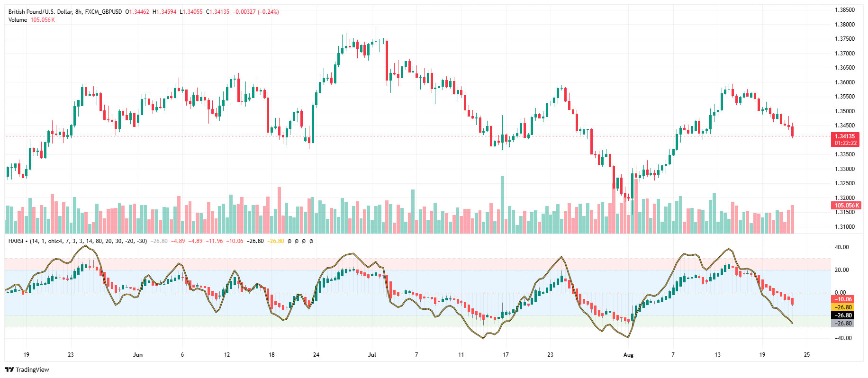Click the Jul label on time axis

(372, 355)
